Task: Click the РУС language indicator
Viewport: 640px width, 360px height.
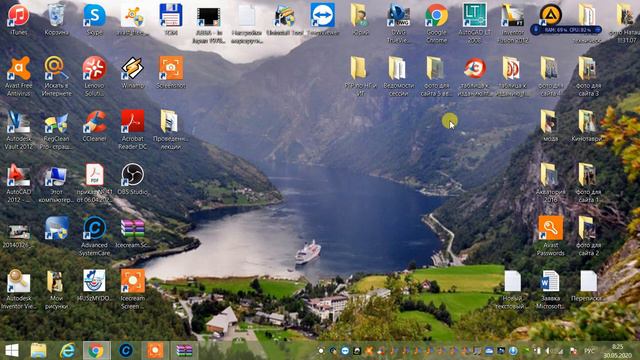Action: (x=589, y=351)
